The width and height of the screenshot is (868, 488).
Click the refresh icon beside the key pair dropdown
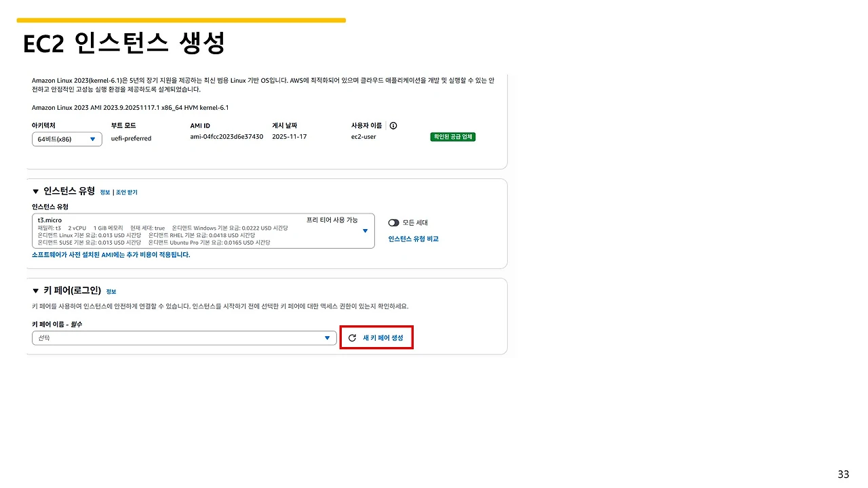(x=352, y=338)
